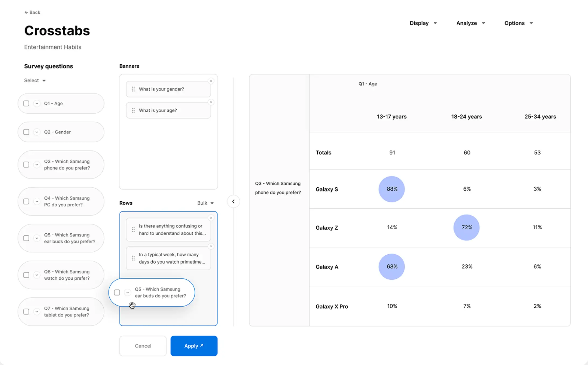Remove the 'What is your gender?' banner

pos(211,81)
